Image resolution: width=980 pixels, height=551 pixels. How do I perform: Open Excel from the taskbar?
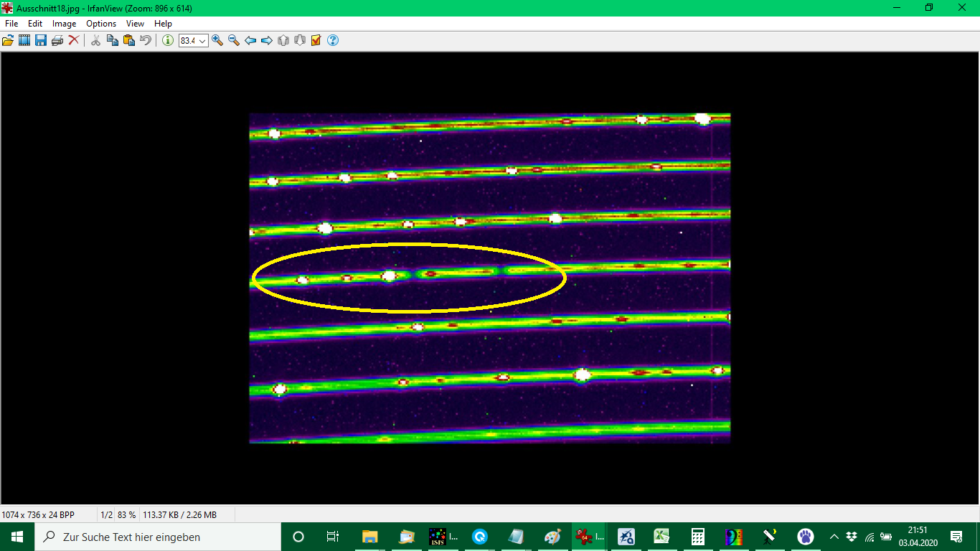coord(661,537)
